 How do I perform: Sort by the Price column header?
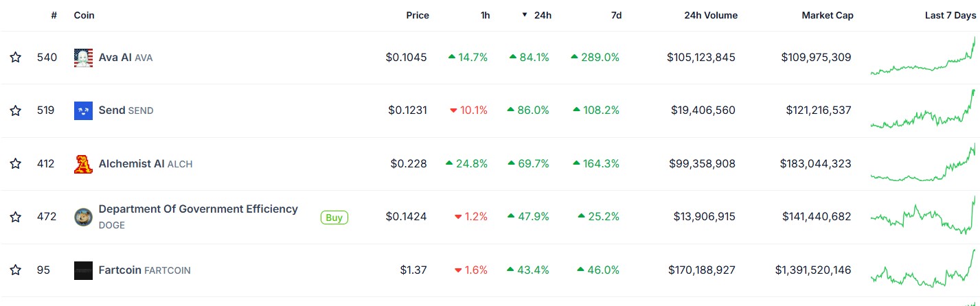(x=418, y=15)
